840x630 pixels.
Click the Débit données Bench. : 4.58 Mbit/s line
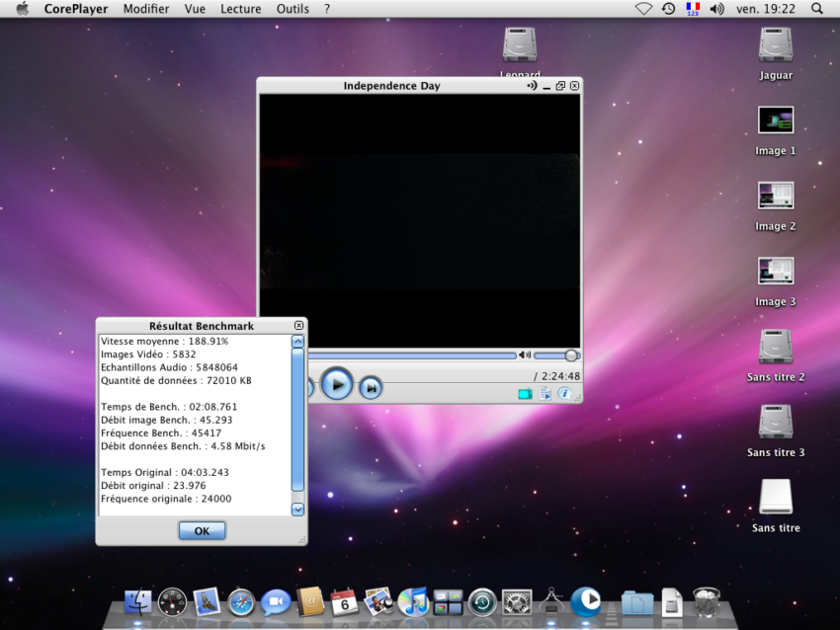click(x=183, y=446)
